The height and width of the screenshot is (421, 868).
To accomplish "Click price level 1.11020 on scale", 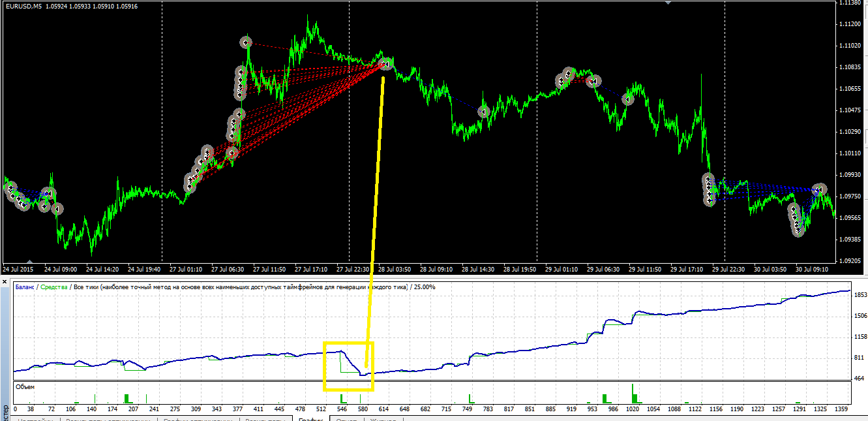I will 850,46.
